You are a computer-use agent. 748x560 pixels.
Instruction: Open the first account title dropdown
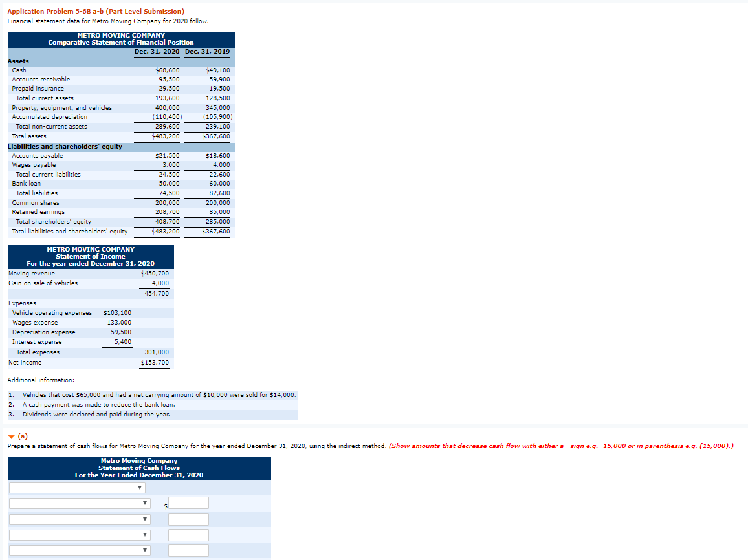(76, 487)
